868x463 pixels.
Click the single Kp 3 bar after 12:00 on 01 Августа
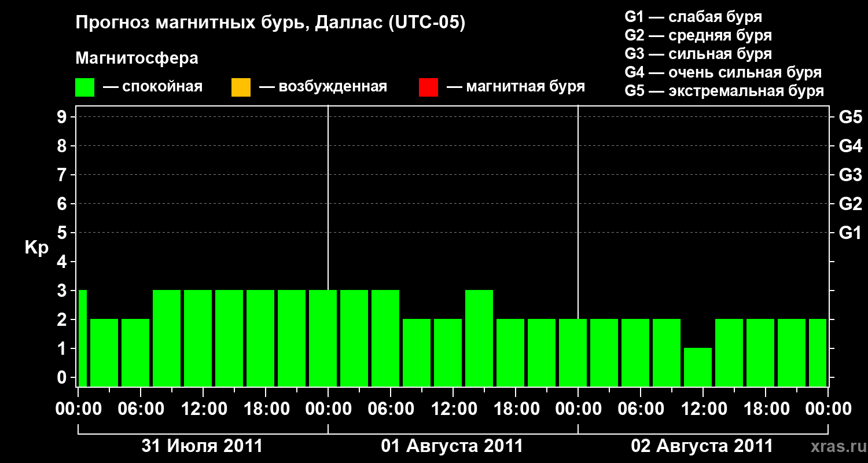tap(479, 338)
